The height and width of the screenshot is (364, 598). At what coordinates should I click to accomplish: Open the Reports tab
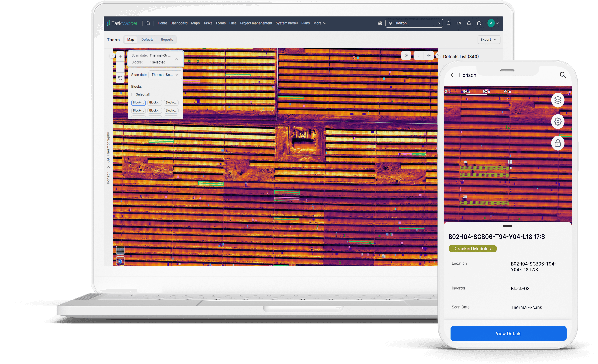[167, 40]
